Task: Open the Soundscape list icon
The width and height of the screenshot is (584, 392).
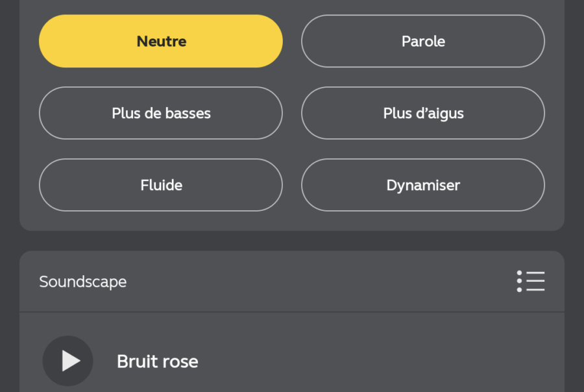Action: coord(531,281)
